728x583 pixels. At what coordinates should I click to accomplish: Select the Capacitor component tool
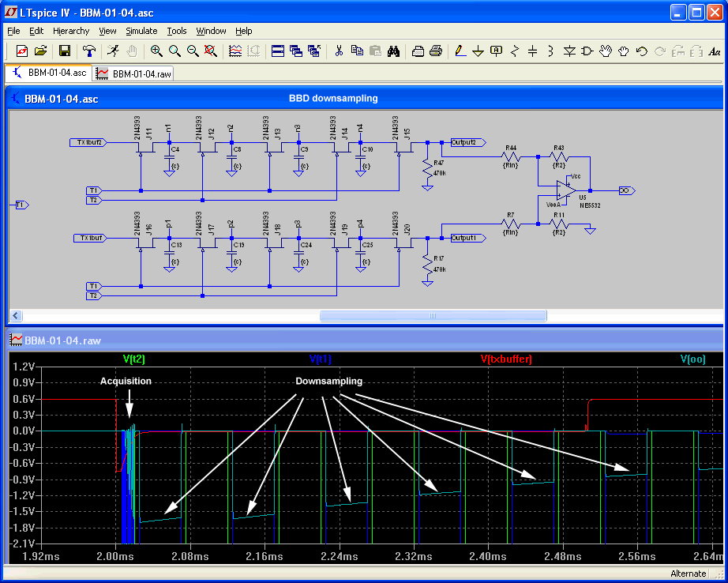(532, 51)
